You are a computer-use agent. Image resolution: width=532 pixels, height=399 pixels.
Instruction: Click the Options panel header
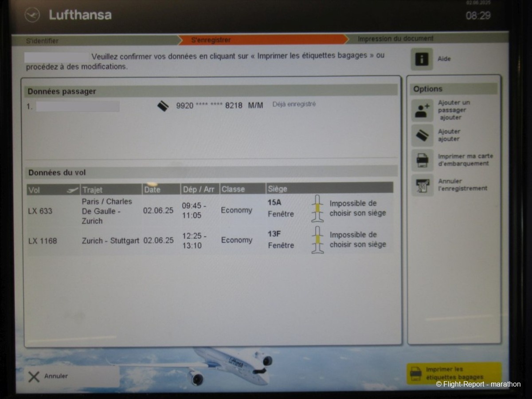point(454,89)
